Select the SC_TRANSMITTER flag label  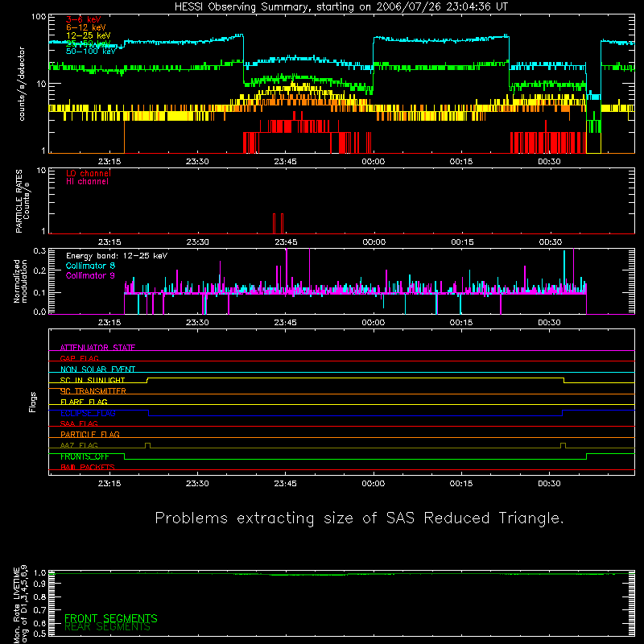pos(93,391)
